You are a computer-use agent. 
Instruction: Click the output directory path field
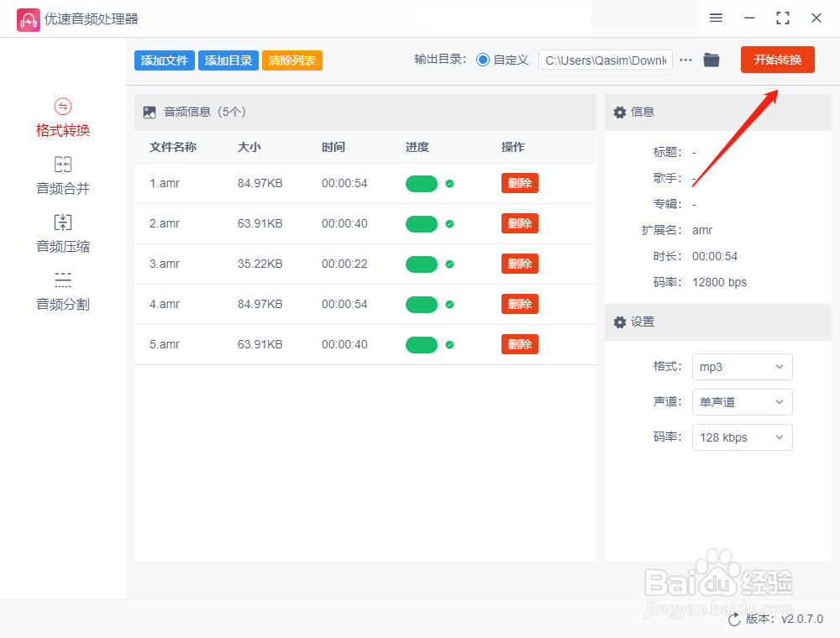[605, 60]
